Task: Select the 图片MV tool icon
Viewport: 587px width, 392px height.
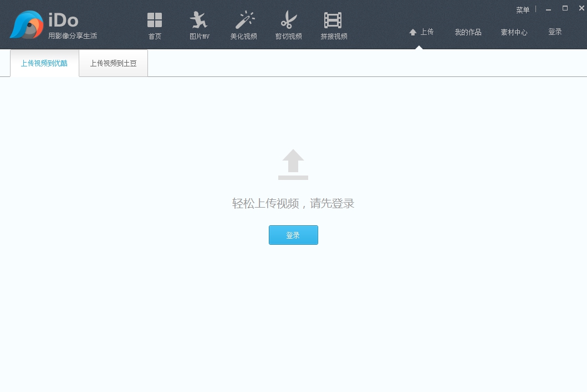Action: pyautogui.click(x=199, y=21)
